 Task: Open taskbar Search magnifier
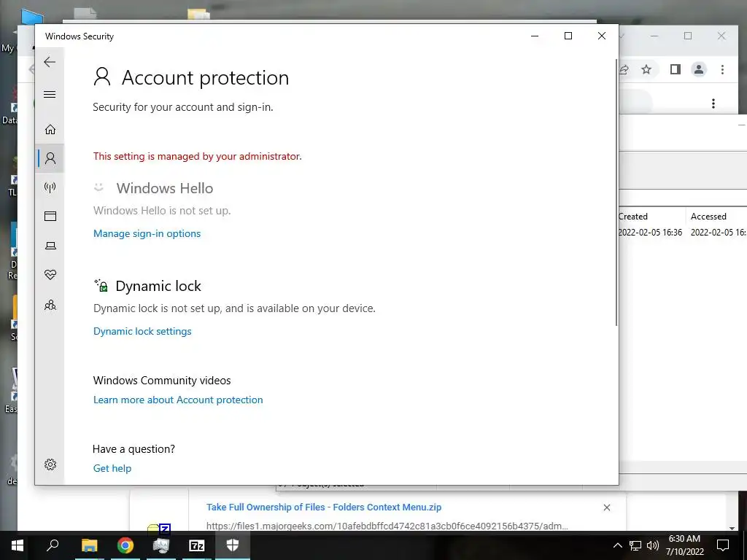53,545
